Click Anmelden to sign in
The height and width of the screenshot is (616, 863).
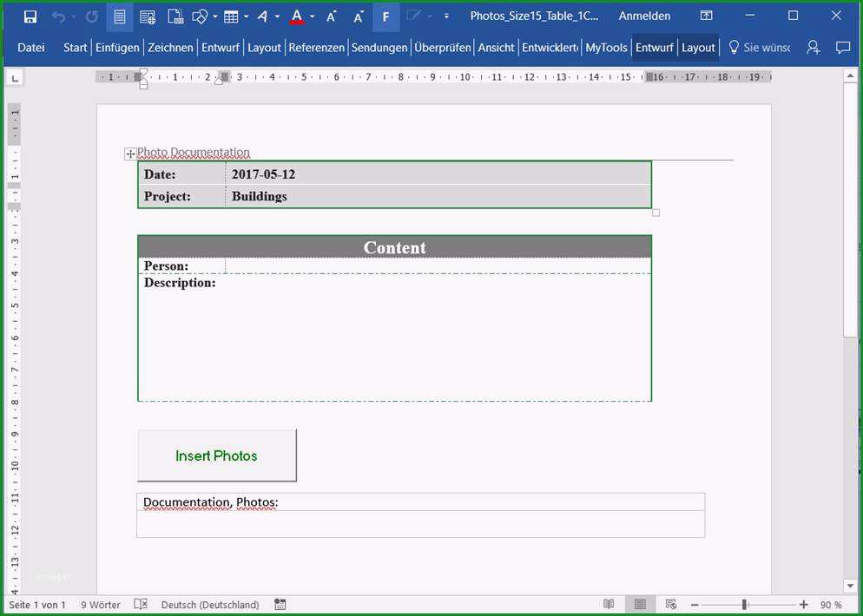(644, 16)
